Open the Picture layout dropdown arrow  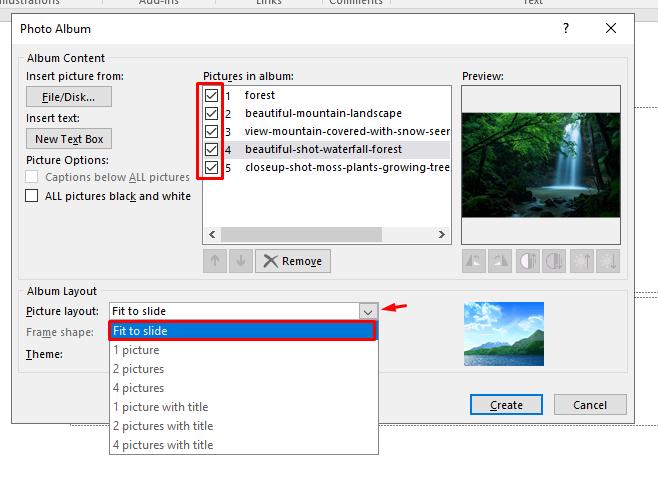[368, 312]
